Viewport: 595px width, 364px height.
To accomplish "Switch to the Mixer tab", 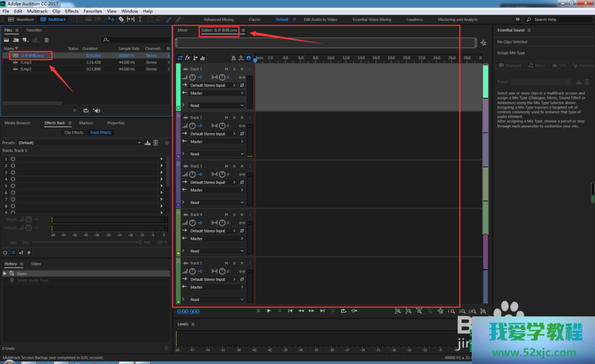I will click(x=183, y=30).
